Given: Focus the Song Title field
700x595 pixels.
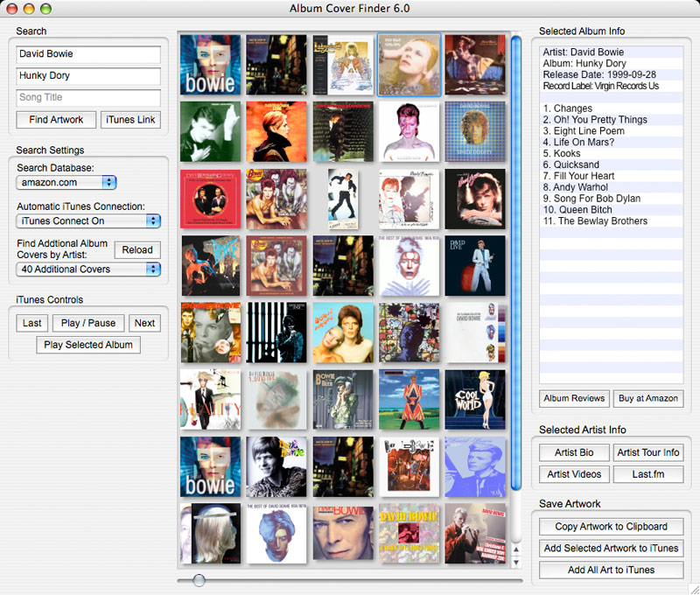Looking at the screenshot, I should coord(88,97).
